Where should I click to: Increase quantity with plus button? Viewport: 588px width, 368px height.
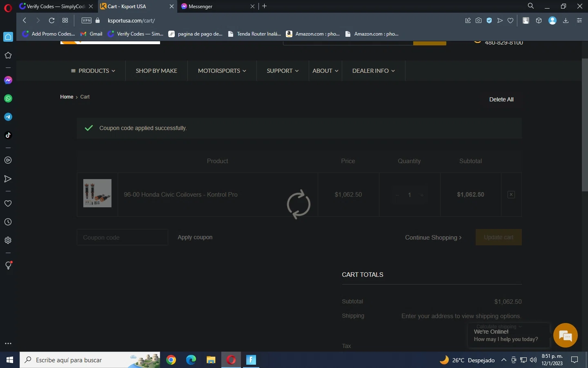pyautogui.click(x=422, y=195)
